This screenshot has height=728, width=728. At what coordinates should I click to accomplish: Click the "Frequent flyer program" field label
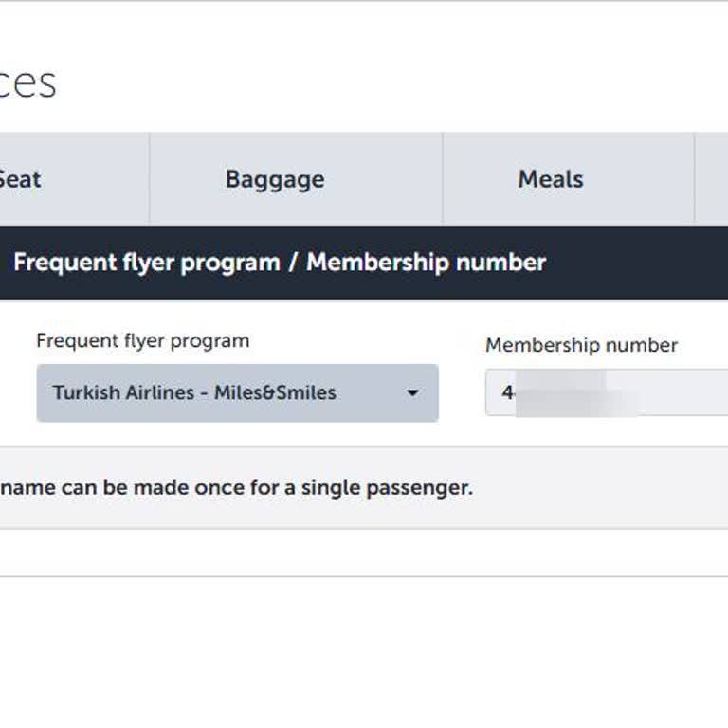143,341
